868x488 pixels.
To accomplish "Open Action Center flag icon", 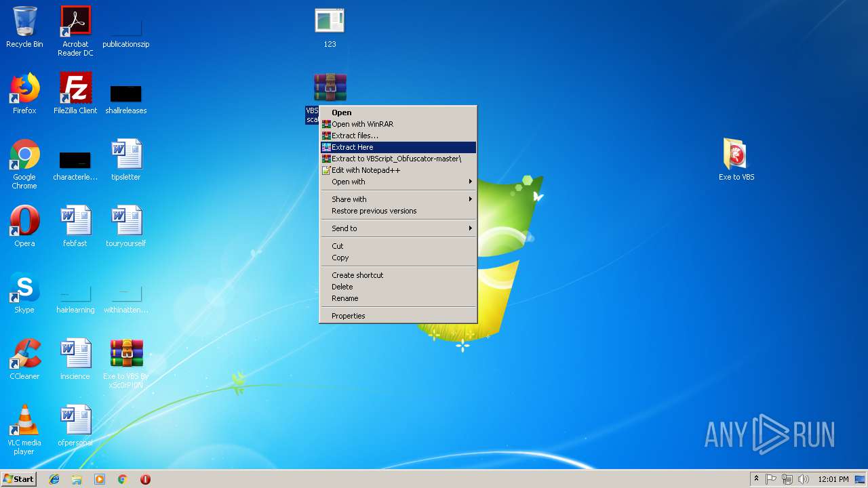I will click(771, 479).
